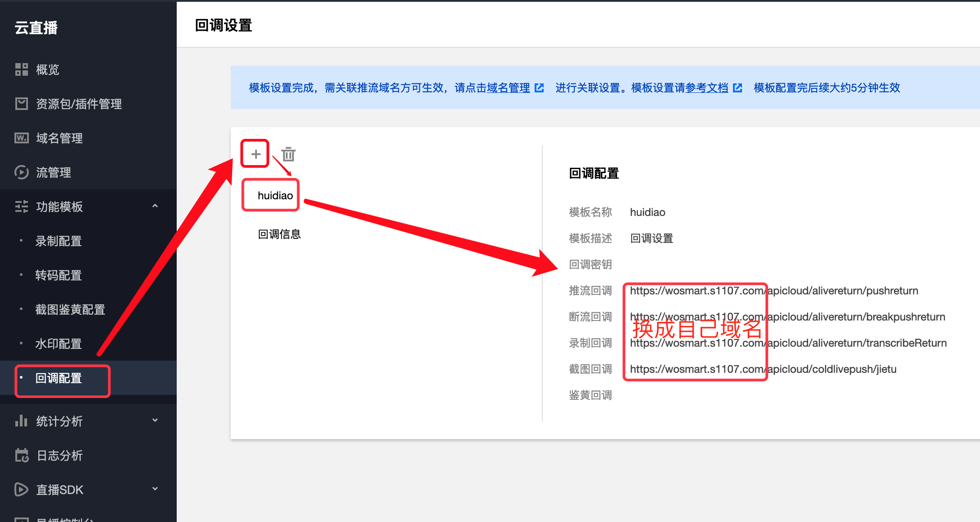Click the plus icon to add callback template
The height and width of the screenshot is (522, 980).
(256, 154)
